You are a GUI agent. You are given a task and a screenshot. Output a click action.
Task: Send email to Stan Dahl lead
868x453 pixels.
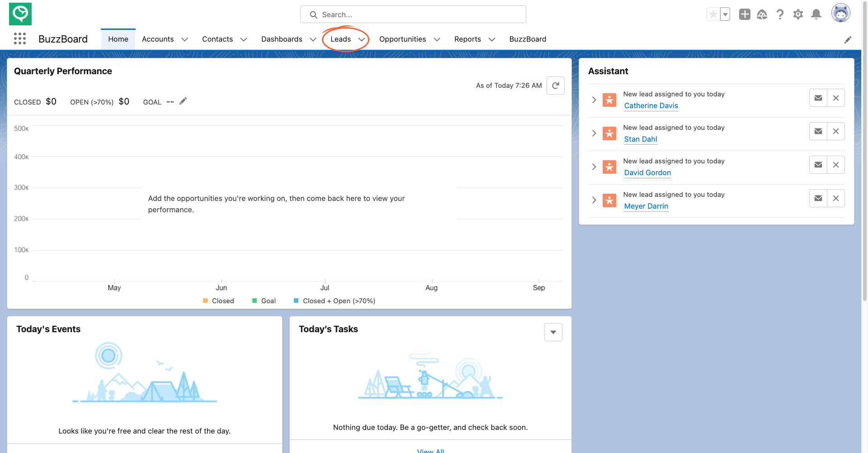tap(818, 131)
